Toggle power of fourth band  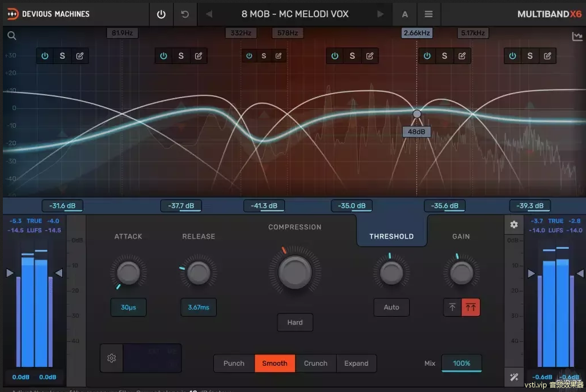(x=335, y=56)
